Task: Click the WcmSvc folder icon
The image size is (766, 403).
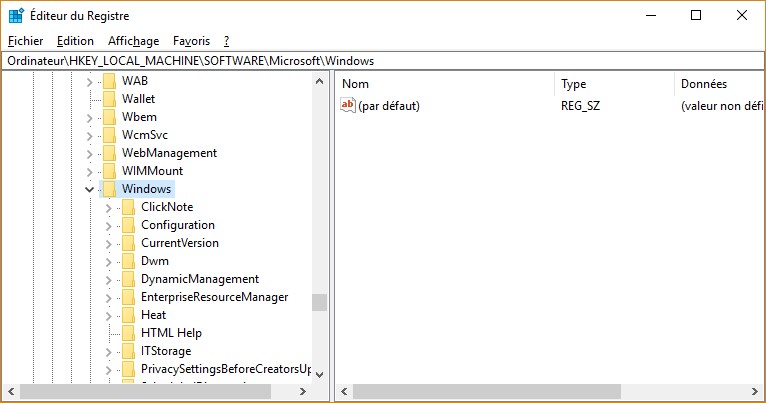Action: point(109,135)
